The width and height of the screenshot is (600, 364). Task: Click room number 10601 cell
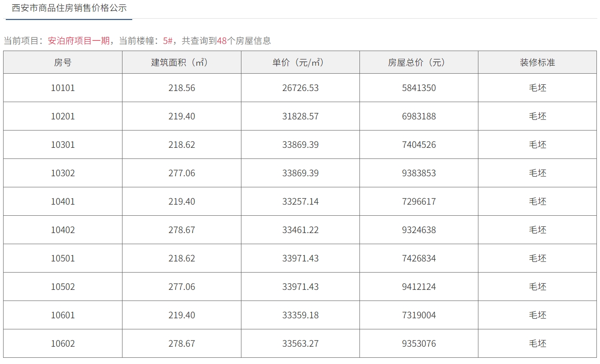pyautogui.click(x=63, y=315)
